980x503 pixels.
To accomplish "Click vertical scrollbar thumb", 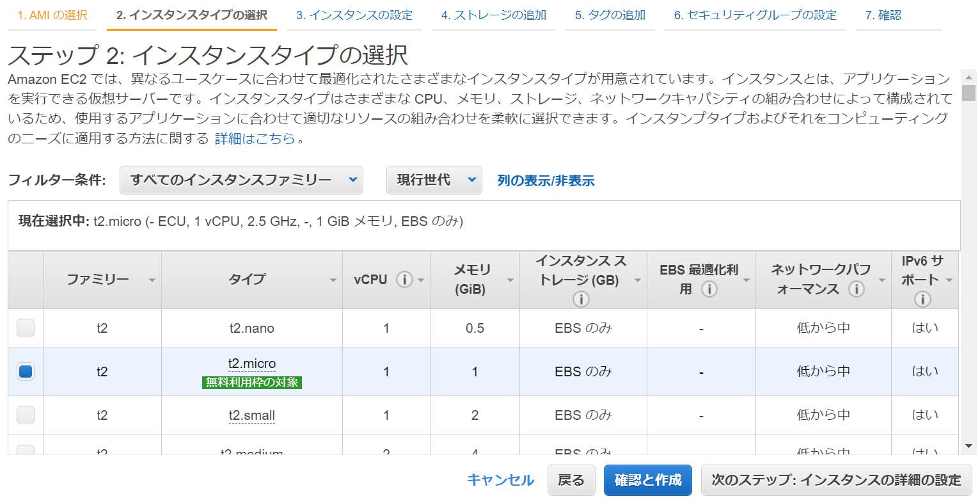I will (968, 93).
